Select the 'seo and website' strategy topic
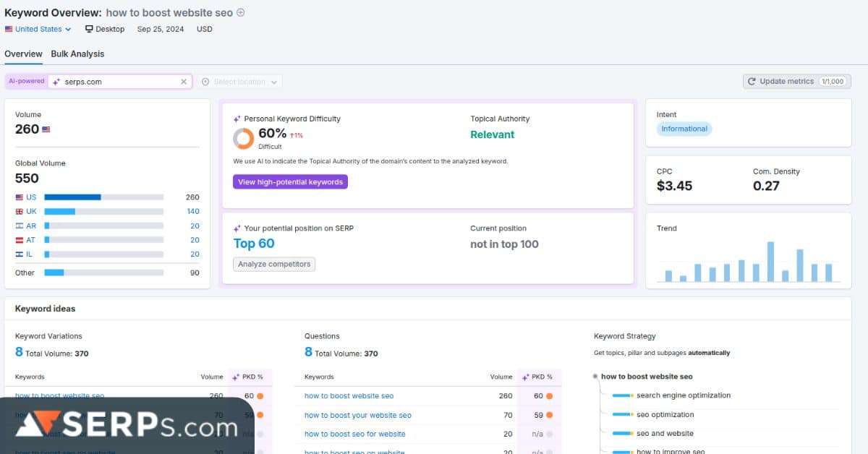Viewport: 868px width, 454px height. [x=665, y=434]
